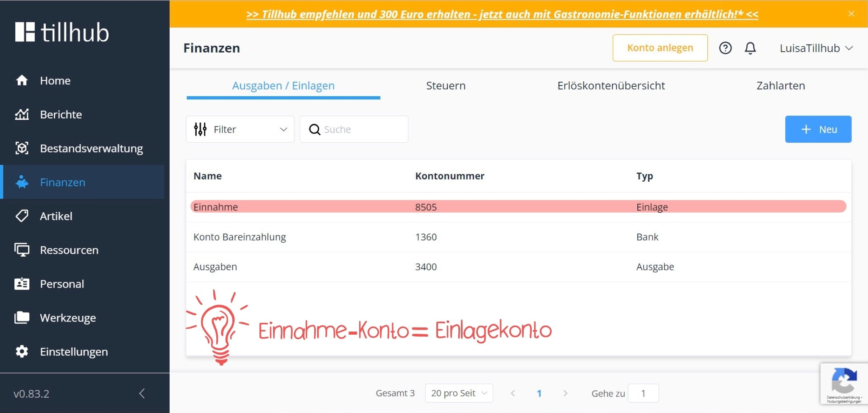Open the Tillhub empfehlen banner link

coord(502,14)
